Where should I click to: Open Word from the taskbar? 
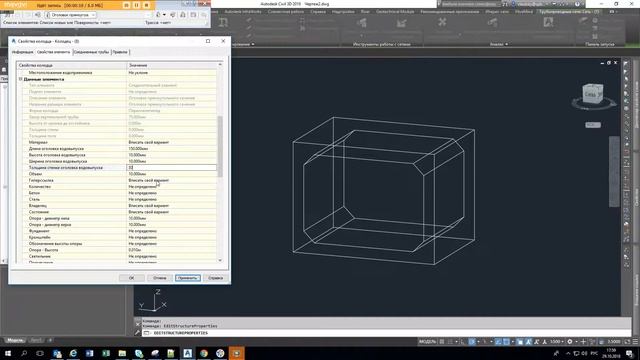click(x=90, y=353)
